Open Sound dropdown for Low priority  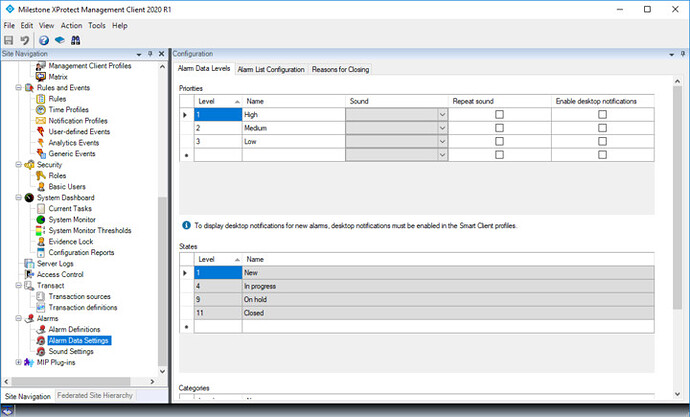442,142
